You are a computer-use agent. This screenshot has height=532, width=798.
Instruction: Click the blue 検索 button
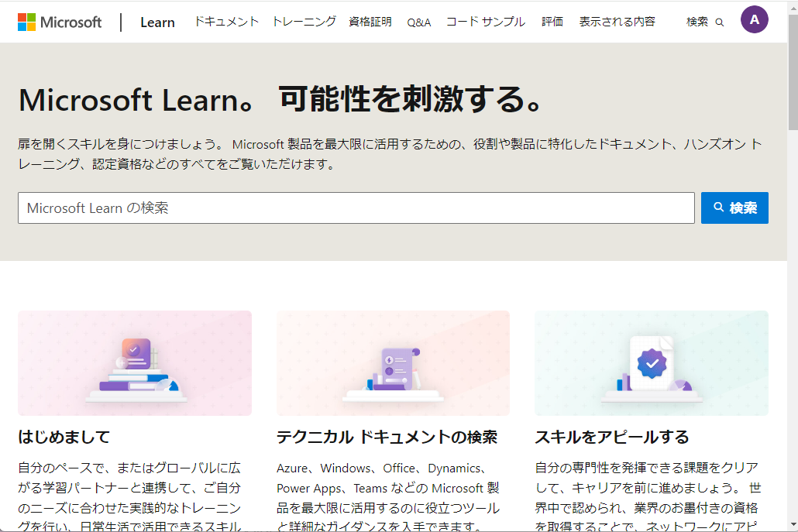click(734, 208)
